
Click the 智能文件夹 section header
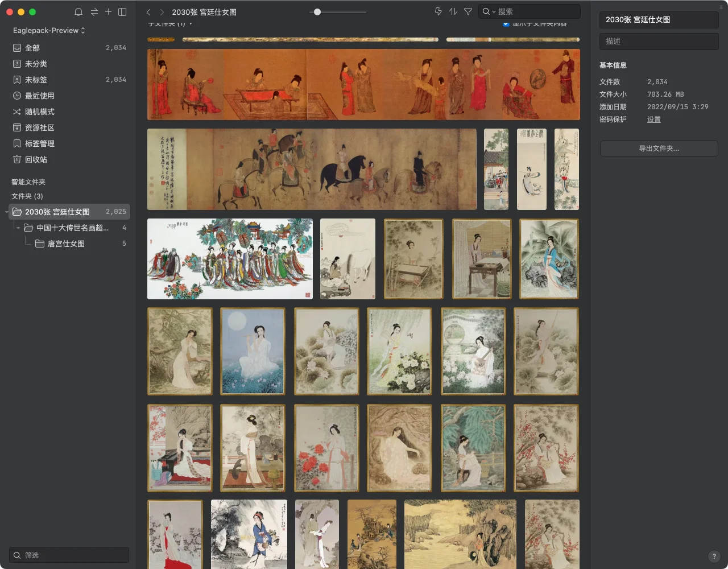click(28, 182)
